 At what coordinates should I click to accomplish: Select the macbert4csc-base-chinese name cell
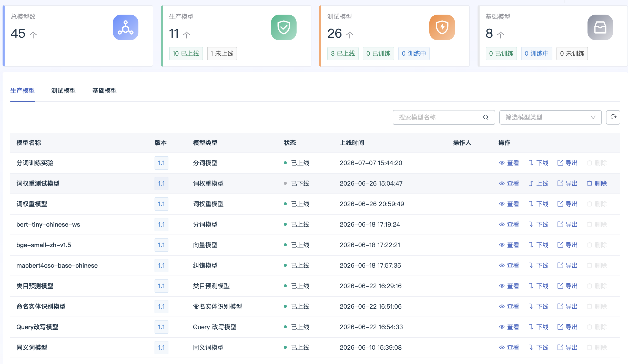point(57,266)
